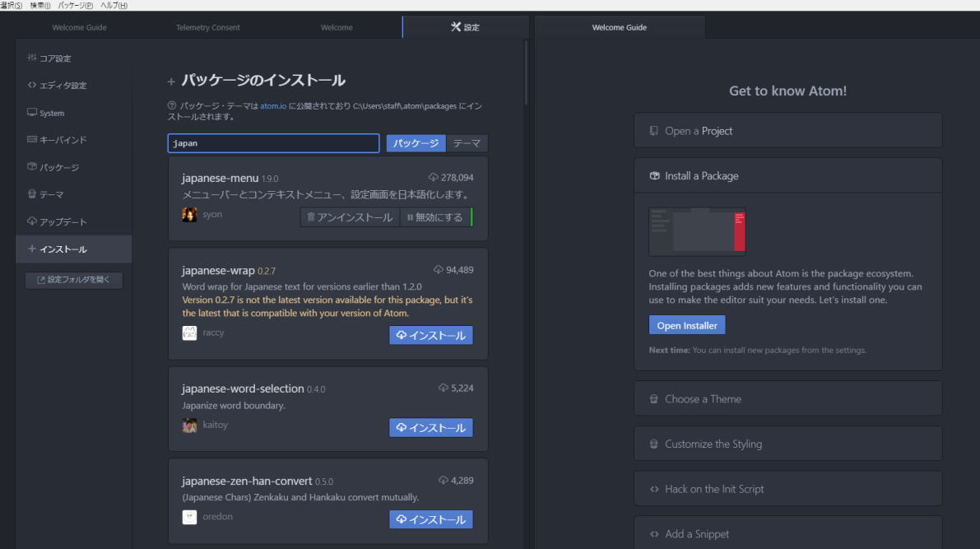Follow the atom.io link
Viewport: 980px width, 549px height.
pyautogui.click(x=273, y=105)
